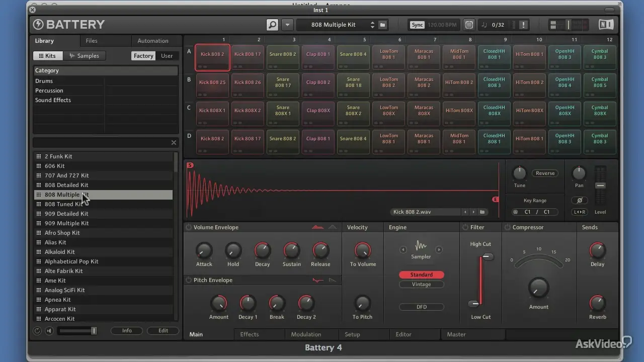Go to previous sample with left arrow
Screen dimensions: 644x362
pyautogui.click(x=465, y=212)
